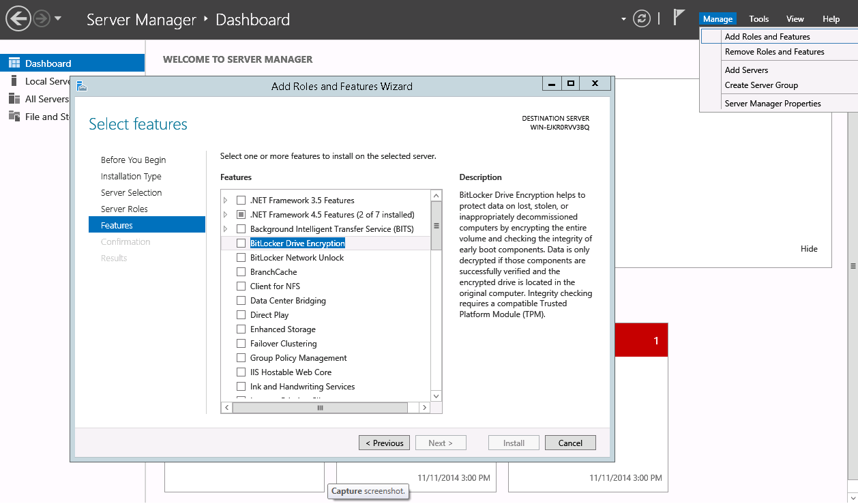This screenshot has height=504, width=858.
Task: Go to the Server Roles wizard step
Action: pyautogui.click(x=124, y=209)
